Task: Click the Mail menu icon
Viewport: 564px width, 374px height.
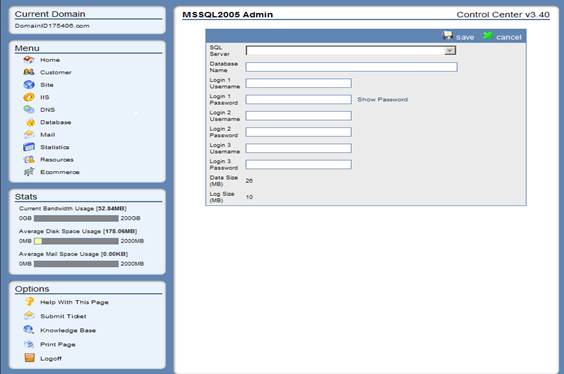Action: (29, 134)
